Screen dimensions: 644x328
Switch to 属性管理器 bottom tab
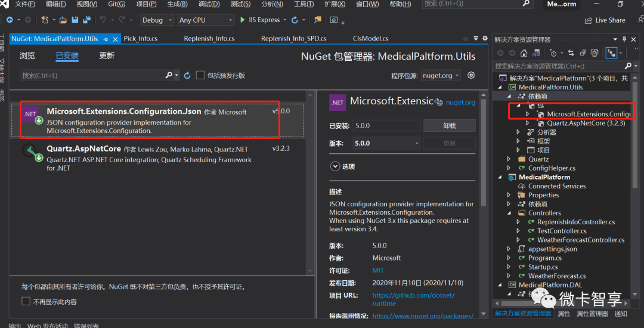pos(592,314)
